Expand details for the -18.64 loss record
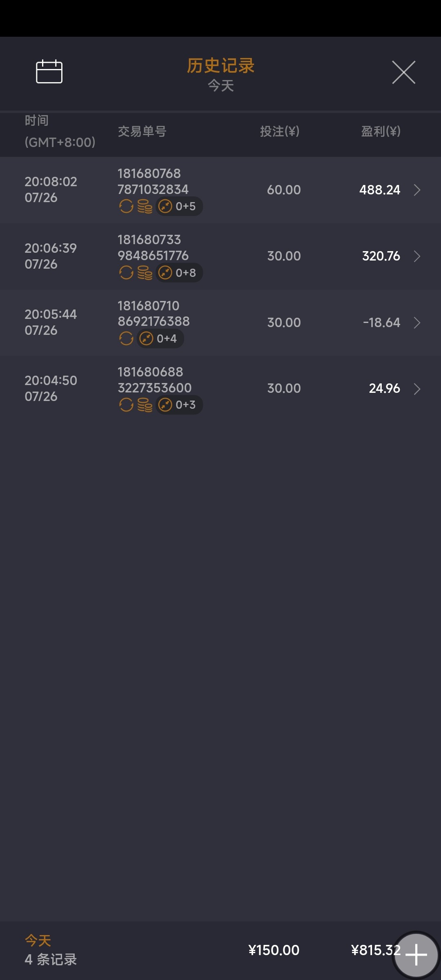The image size is (441, 980). point(417,323)
